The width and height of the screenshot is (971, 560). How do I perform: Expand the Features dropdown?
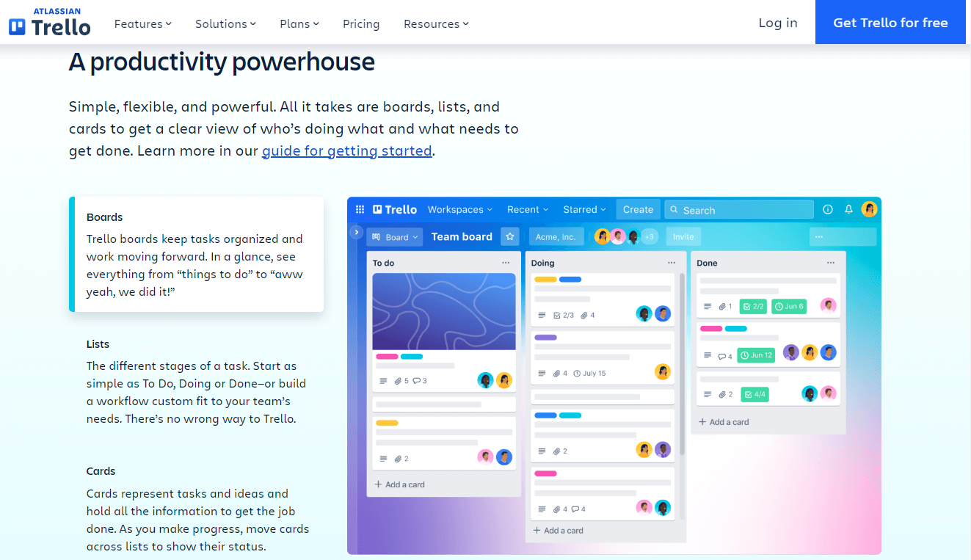point(142,23)
